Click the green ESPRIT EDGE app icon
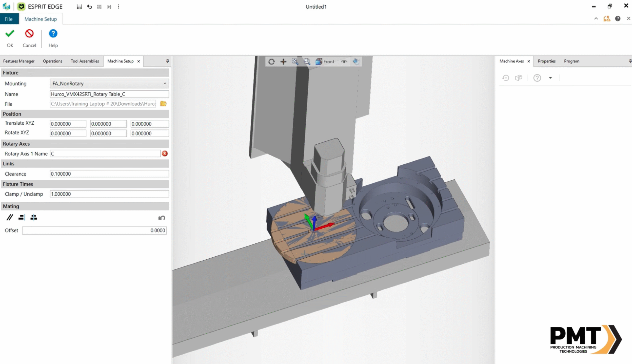The height and width of the screenshot is (364, 632). (x=21, y=6)
